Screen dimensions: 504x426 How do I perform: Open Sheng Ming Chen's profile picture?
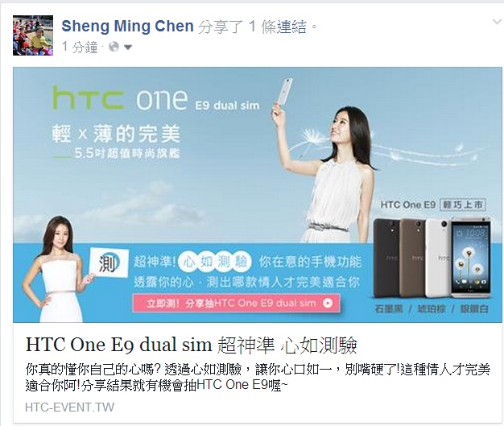(33, 35)
